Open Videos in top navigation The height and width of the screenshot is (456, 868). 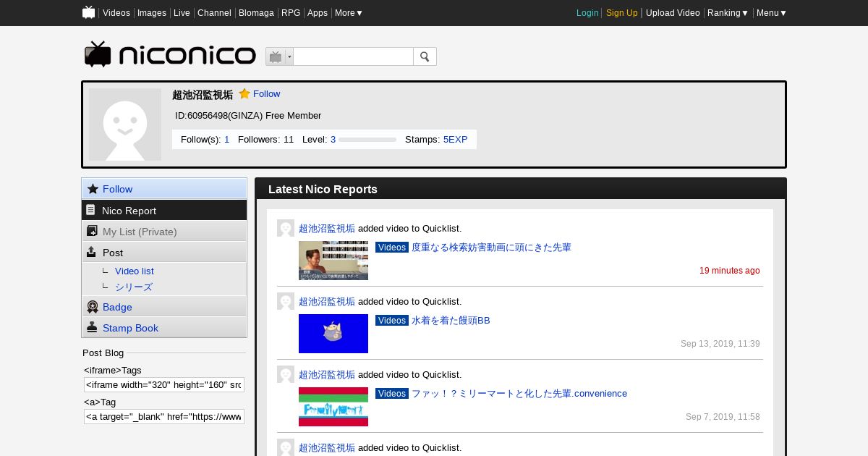tap(116, 13)
